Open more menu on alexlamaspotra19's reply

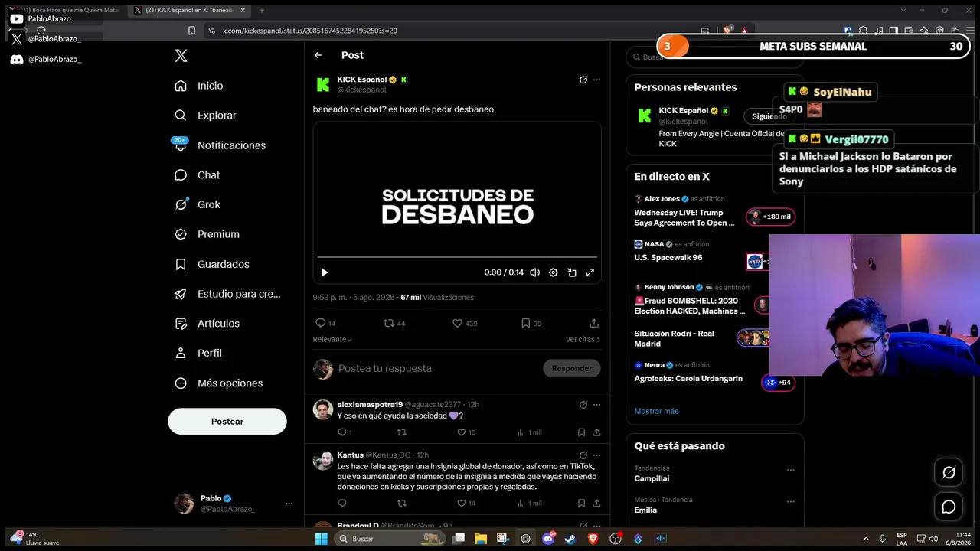(x=596, y=404)
